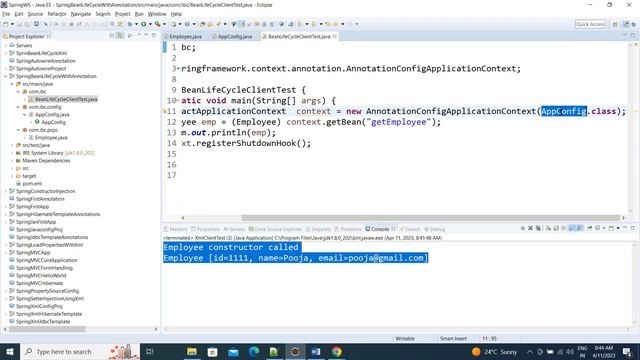Click the Quick Access search field
This screenshot has width=640, height=360.
click(590, 24)
